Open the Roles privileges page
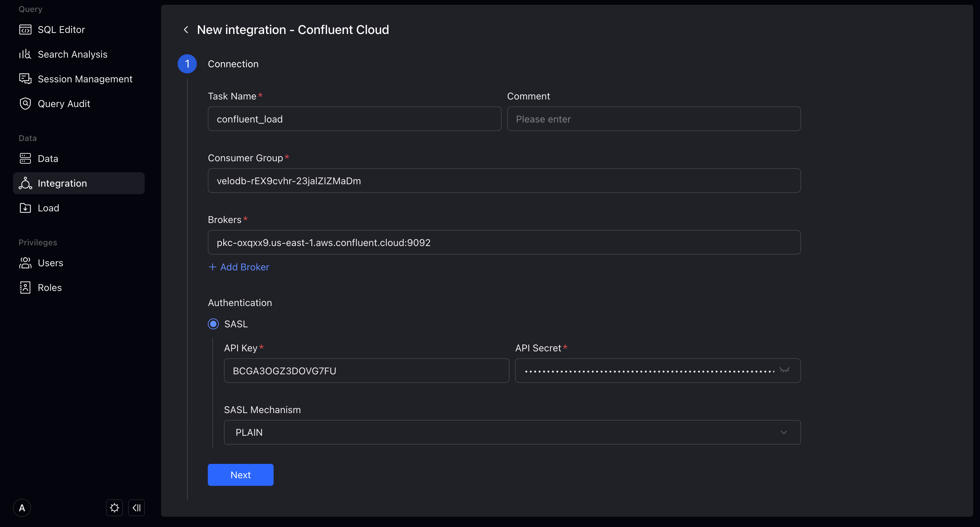Viewport: 980px width, 527px height. tap(49, 287)
